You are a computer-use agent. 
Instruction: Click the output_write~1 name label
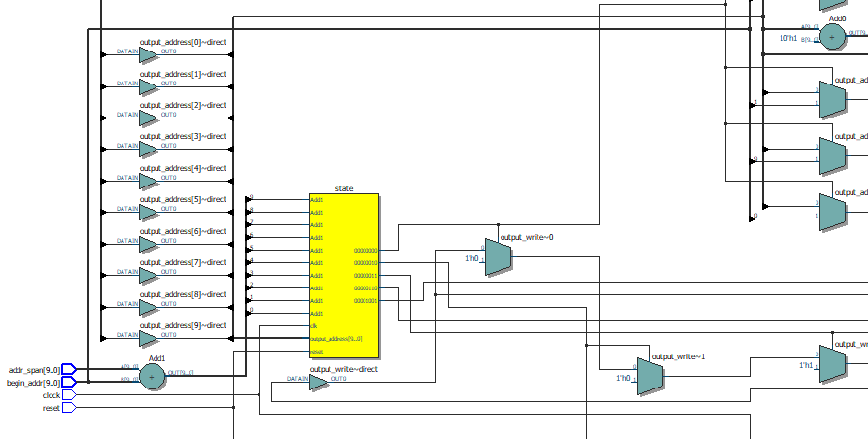pos(678,356)
